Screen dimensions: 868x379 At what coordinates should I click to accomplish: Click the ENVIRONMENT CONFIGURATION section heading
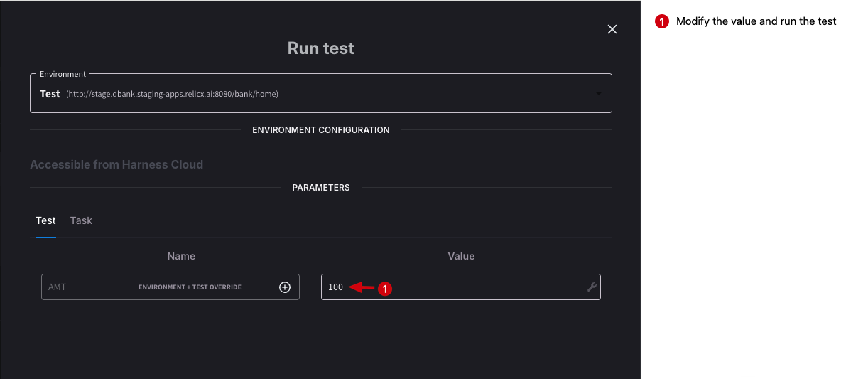(321, 130)
